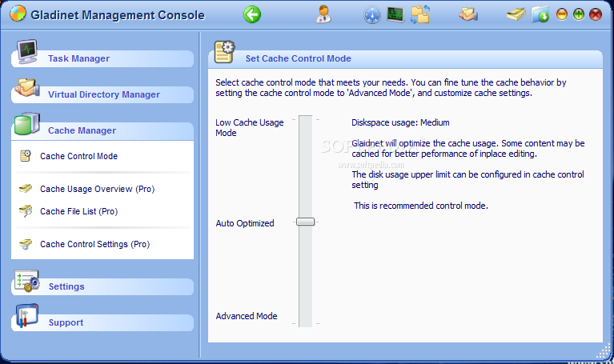The height and width of the screenshot is (364, 614).
Task: Click the folder with camera toolbar icon
Action: 468,14
